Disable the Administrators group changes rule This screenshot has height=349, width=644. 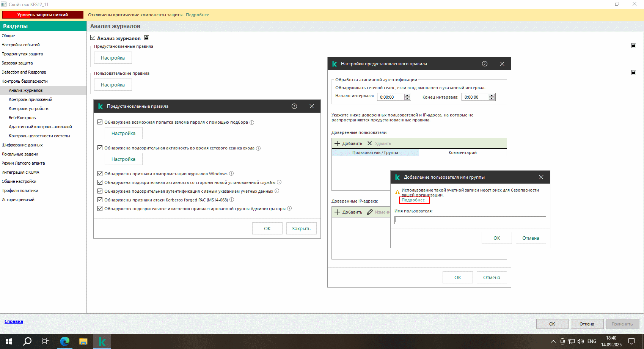(x=100, y=209)
